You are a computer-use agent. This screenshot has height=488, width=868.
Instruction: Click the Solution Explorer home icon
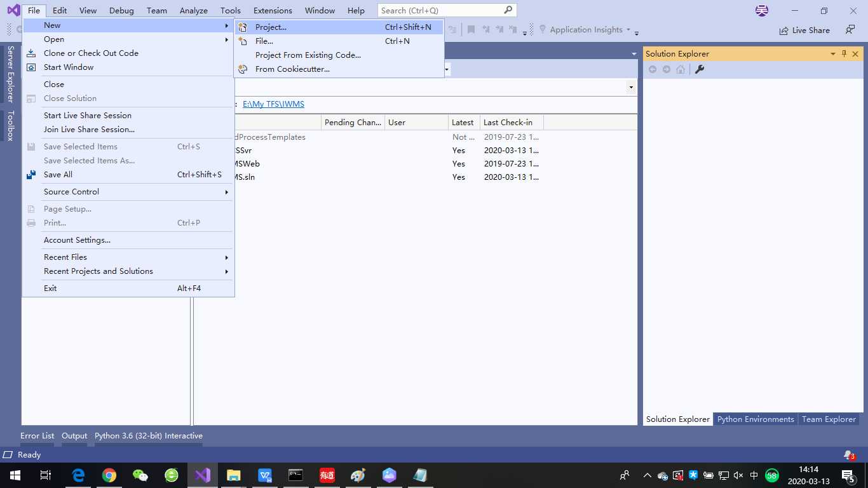click(x=681, y=69)
